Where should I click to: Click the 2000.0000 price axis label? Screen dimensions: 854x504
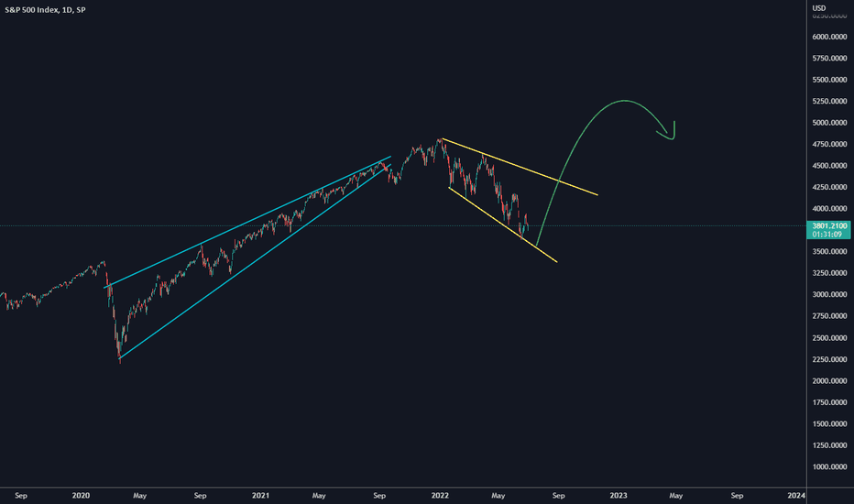[x=829, y=381]
